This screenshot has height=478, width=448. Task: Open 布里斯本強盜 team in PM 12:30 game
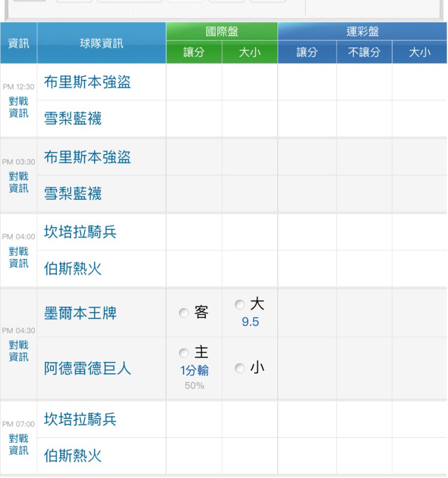(87, 82)
